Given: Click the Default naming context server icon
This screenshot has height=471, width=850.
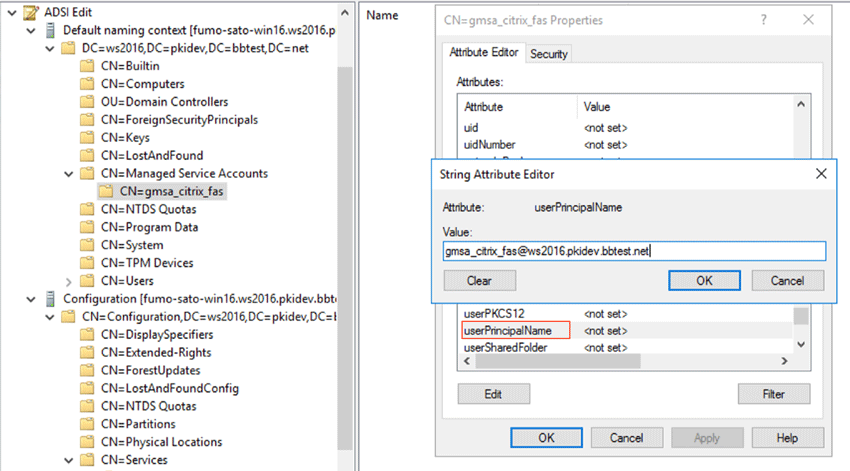Looking at the screenshot, I should tap(51, 30).
